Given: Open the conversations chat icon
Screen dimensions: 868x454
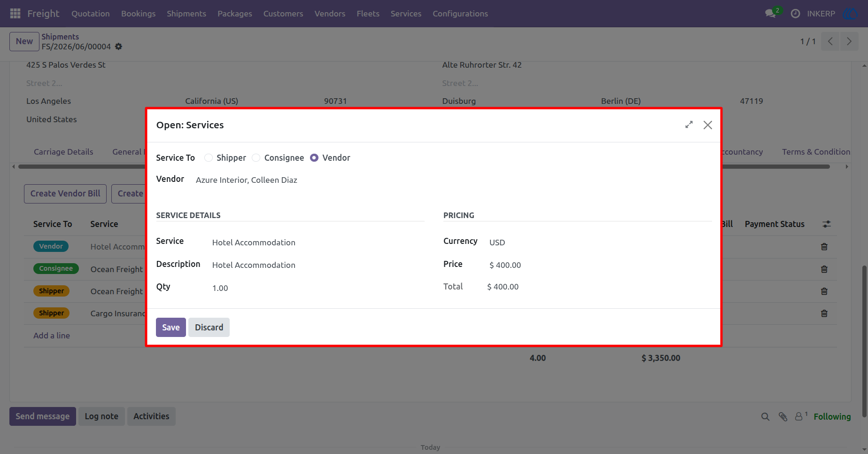Looking at the screenshot, I should click(x=770, y=14).
